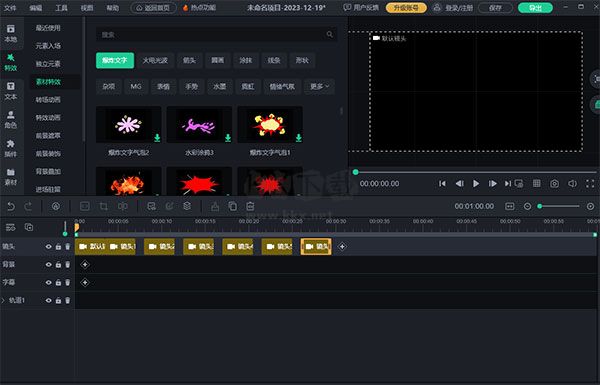Open the 视图 view menu
The height and width of the screenshot is (385, 600).
click(x=87, y=8)
